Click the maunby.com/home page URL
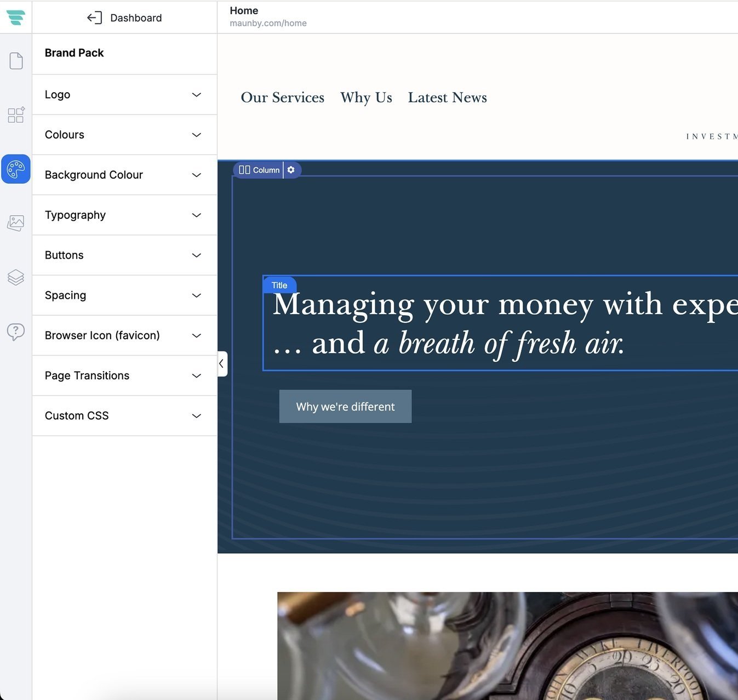The image size is (738, 700). tap(268, 23)
